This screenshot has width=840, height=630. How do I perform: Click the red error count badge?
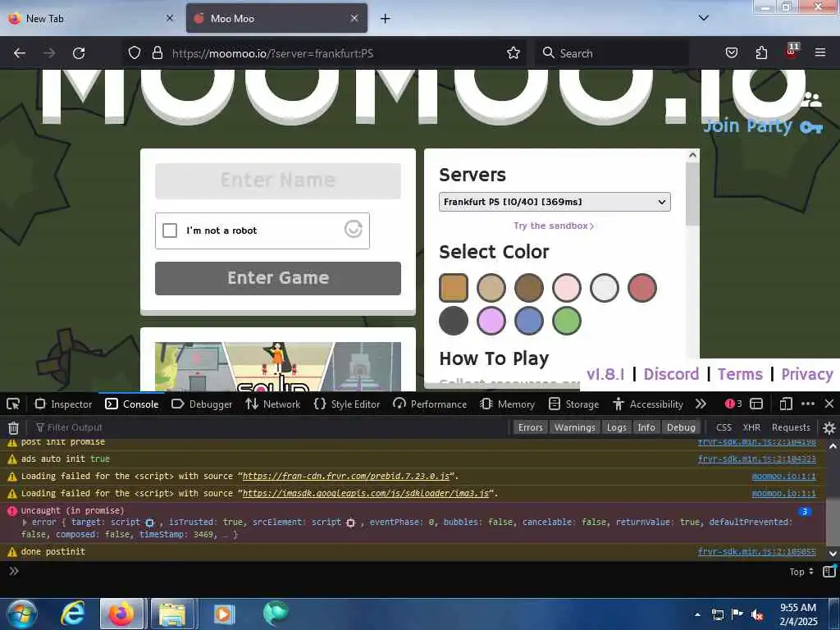[x=733, y=404]
